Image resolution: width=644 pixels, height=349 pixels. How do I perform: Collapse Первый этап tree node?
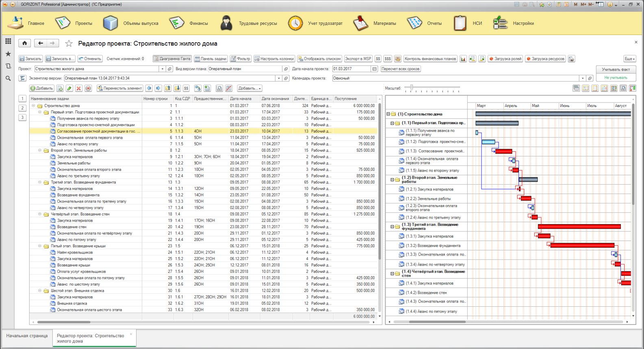(x=40, y=112)
